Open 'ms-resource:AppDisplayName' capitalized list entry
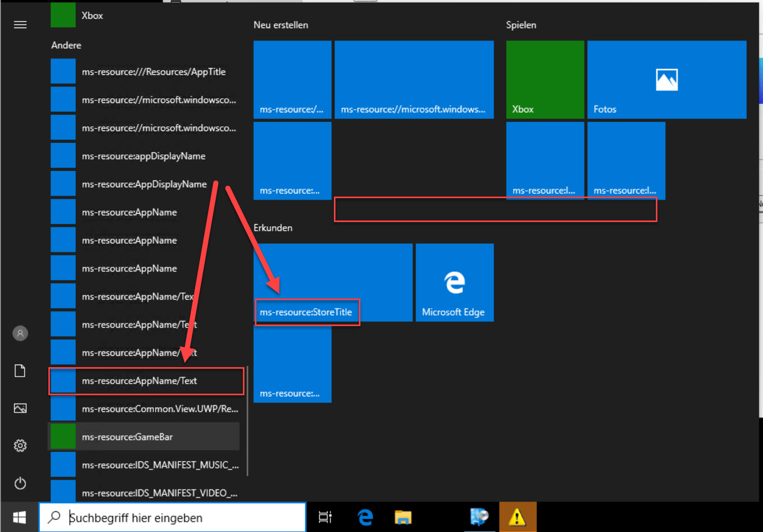The image size is (763, 532). pyautogui.click(x=145, y=184)
